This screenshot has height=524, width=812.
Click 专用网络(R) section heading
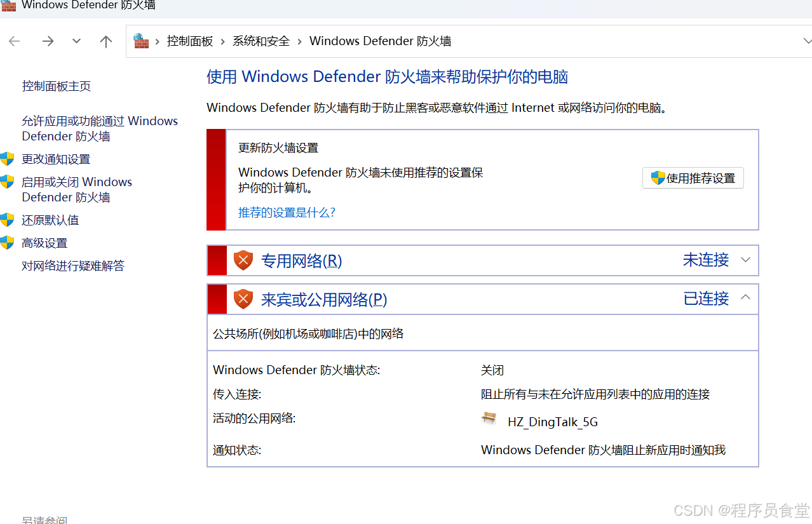coord(301,261)
